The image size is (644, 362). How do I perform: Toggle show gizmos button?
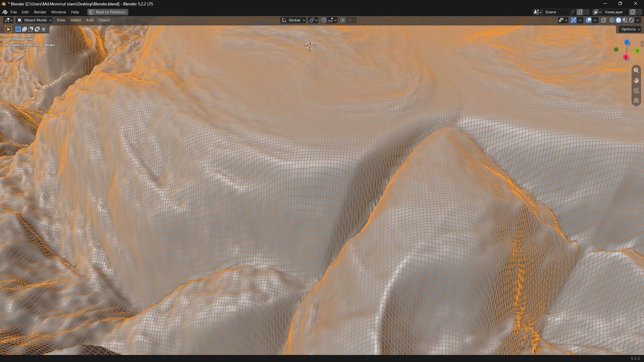[574, 20]
